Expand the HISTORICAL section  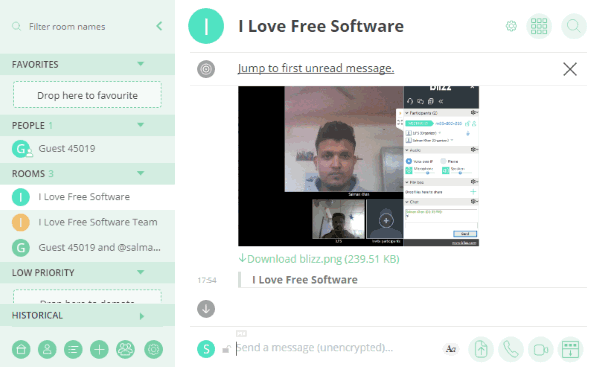[142, 316]
